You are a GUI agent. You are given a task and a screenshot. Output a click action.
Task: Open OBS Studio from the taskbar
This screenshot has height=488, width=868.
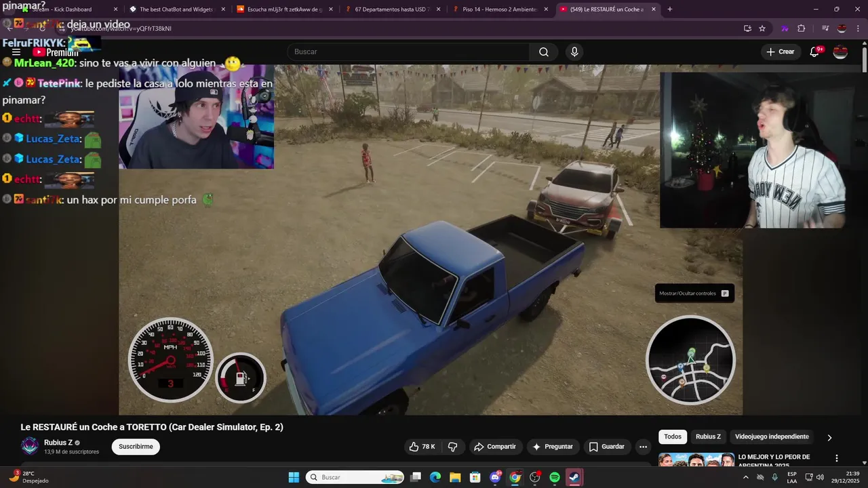coord(535,477)
